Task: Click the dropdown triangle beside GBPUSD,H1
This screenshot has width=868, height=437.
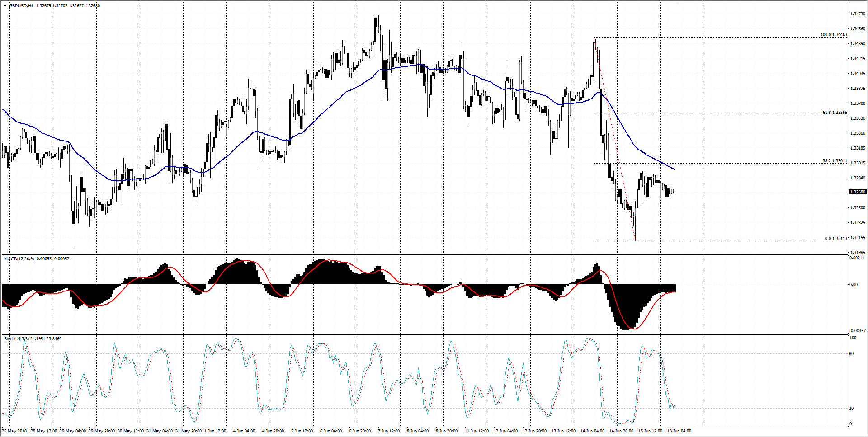Action: click(x=5, y=6)
